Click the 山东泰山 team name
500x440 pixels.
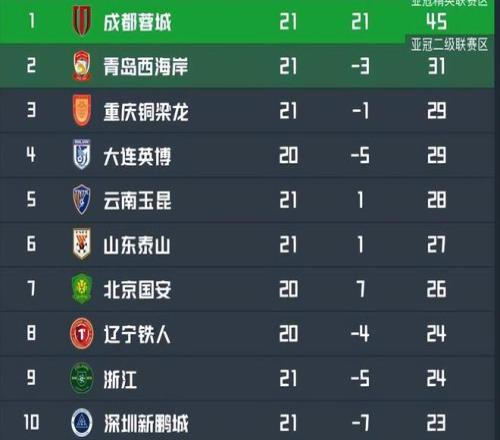[137, 245]
